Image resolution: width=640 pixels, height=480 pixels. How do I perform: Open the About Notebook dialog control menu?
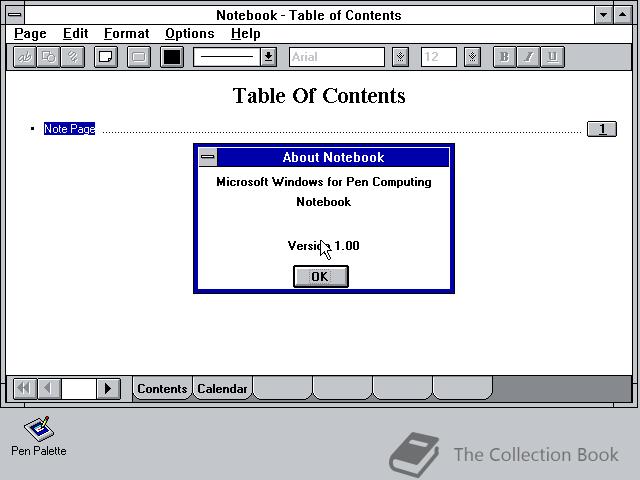(208, 157)
